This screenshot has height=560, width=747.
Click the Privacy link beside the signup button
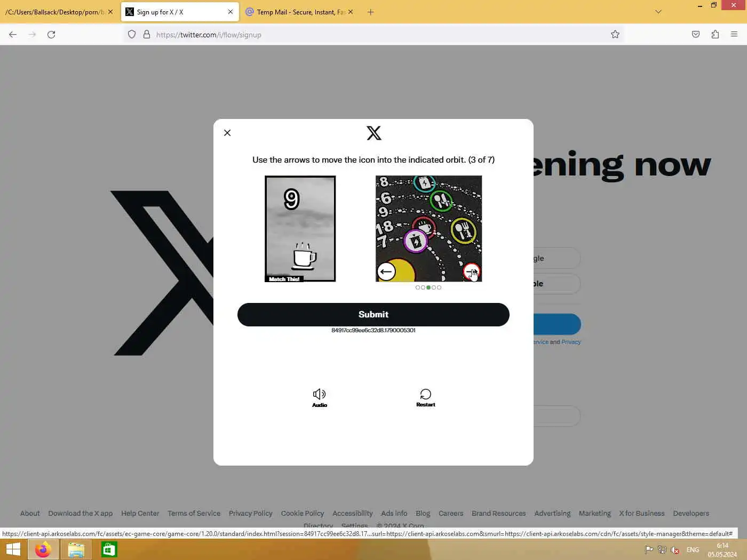tap(571, 342)
